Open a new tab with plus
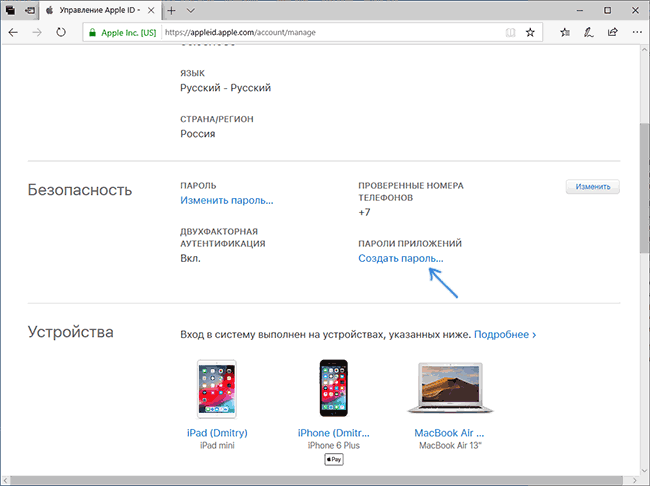 pos(171,11)
